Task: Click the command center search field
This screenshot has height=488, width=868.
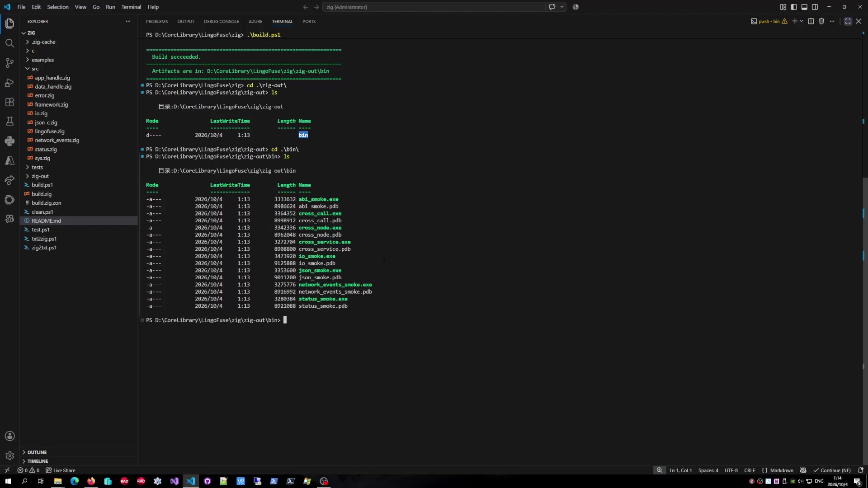Action: pyautogui.click(x=434, y=7)
